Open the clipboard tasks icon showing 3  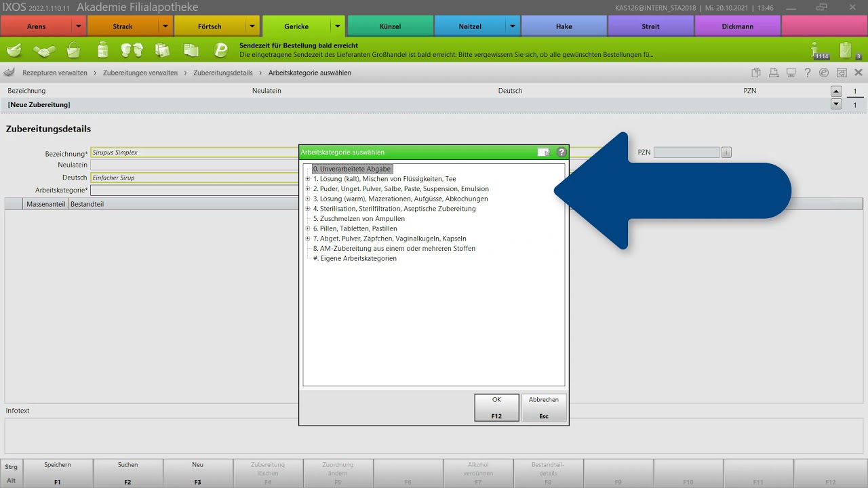(x=849, y=51)
